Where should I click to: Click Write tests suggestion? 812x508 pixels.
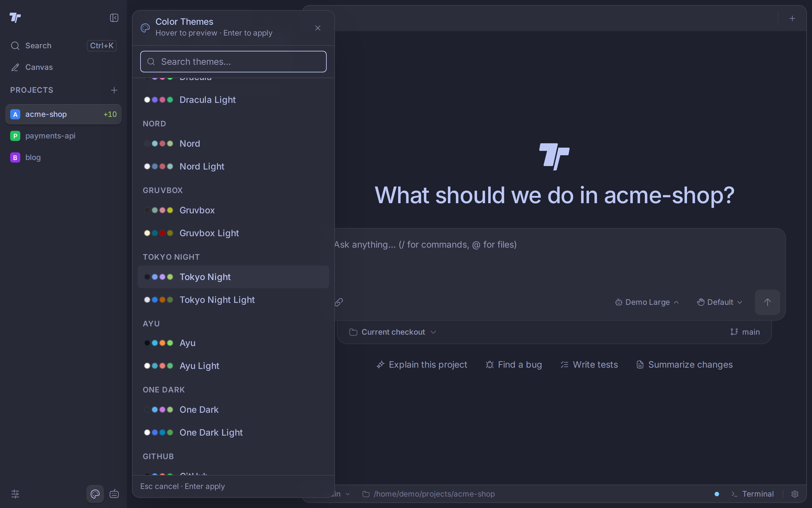[589, 364]
